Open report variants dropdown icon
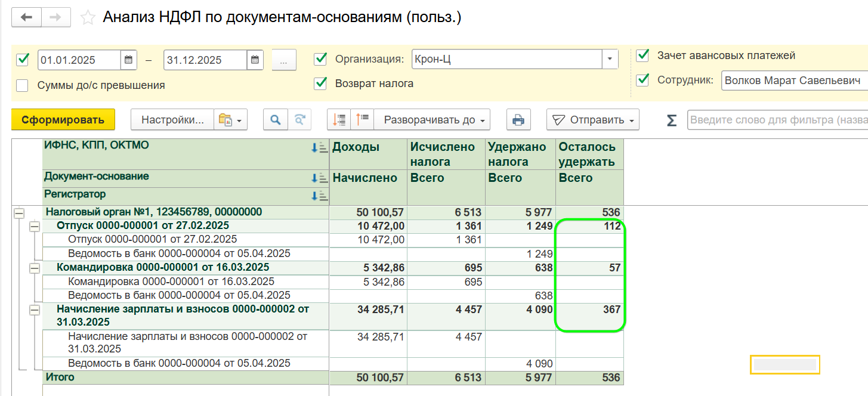Screen dimensions: 868x396 (x=230, y=119)
